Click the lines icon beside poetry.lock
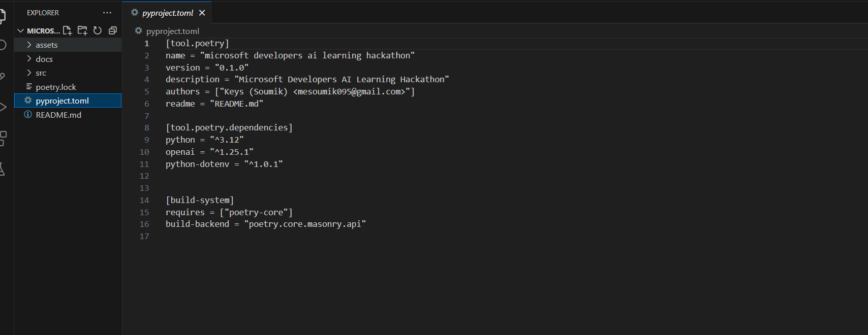This screenshot has height=335, width=868. (x=29, y=87)
